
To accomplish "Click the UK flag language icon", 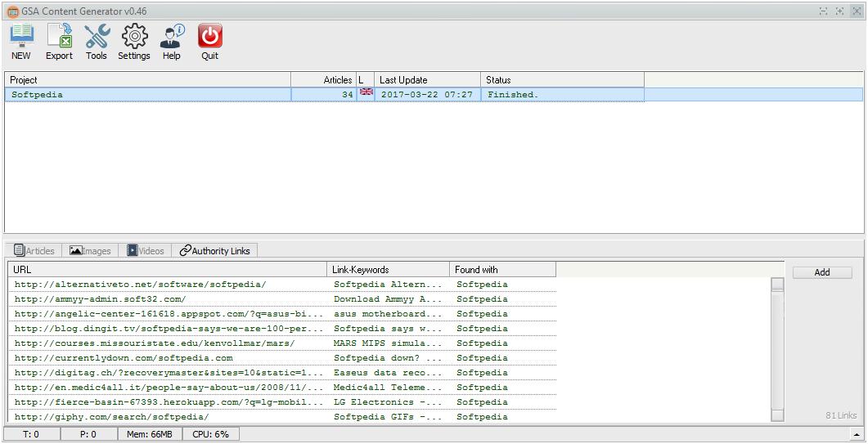I will tap(366, 92).
